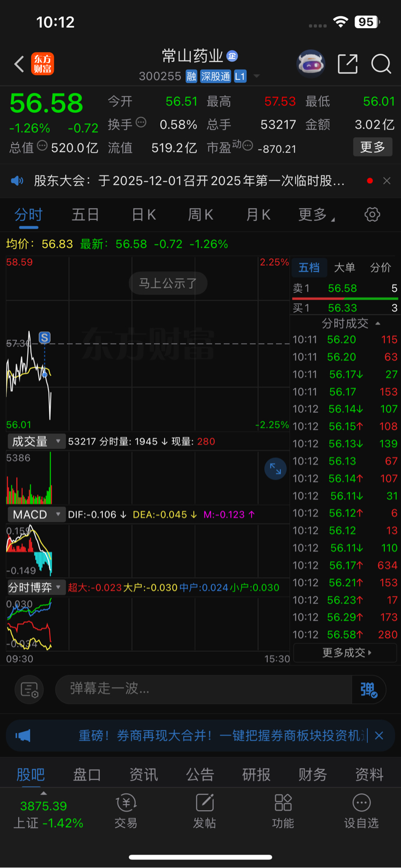
Task: Tap the 更多 button in quote header
Action: click(372, 147)
